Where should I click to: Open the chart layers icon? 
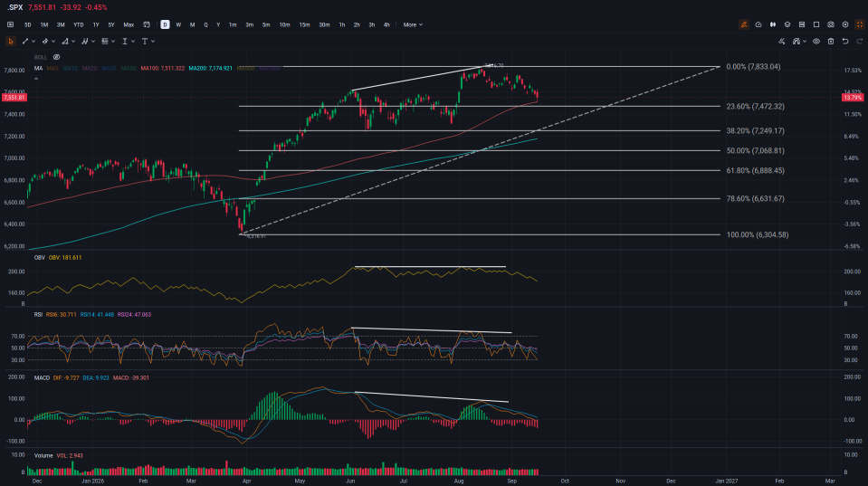[x=787, y=25]
